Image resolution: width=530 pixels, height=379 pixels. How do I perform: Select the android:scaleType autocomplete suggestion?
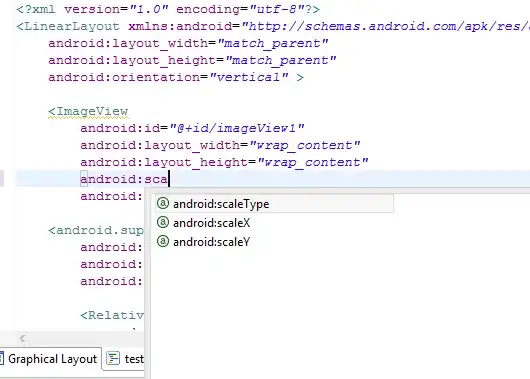coord(274,204)
